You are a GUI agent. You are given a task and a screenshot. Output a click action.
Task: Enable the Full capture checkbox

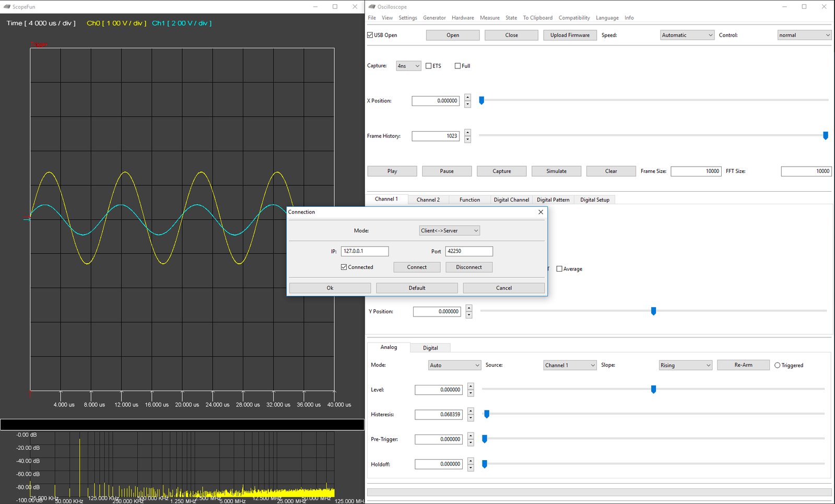pos(457,66)
